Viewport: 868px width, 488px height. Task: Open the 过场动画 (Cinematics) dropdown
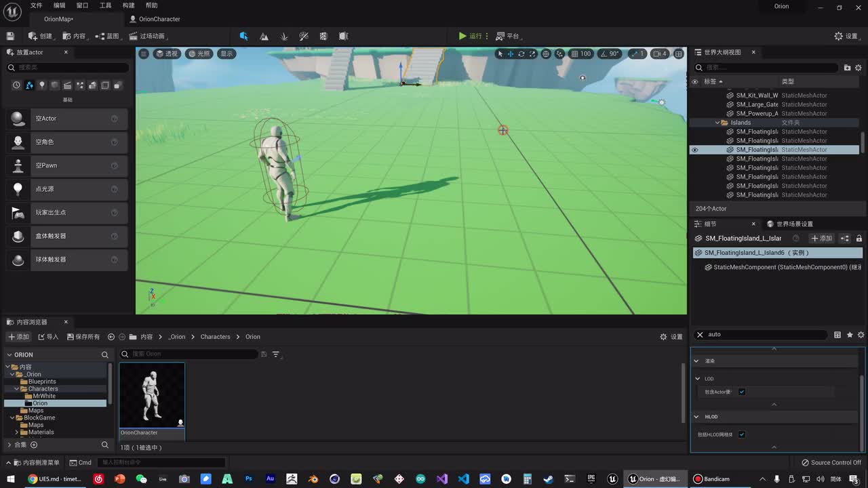coord(147,36)
